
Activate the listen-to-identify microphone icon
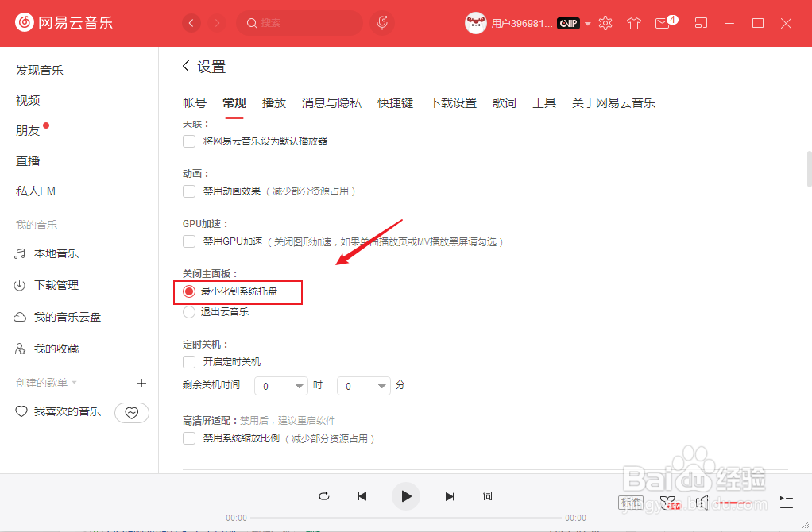click(382, 23)
